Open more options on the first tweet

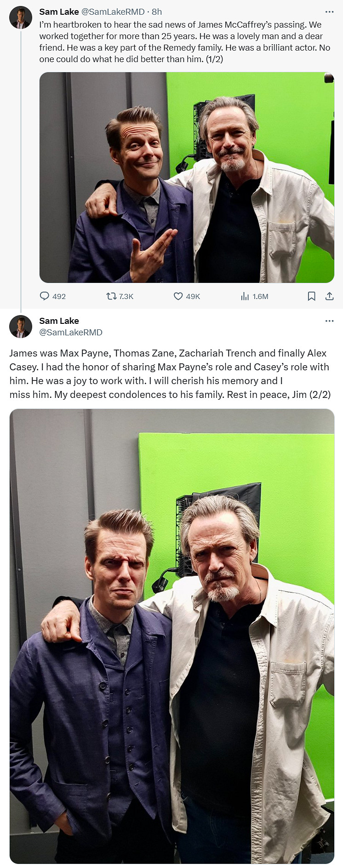(329, 11)
